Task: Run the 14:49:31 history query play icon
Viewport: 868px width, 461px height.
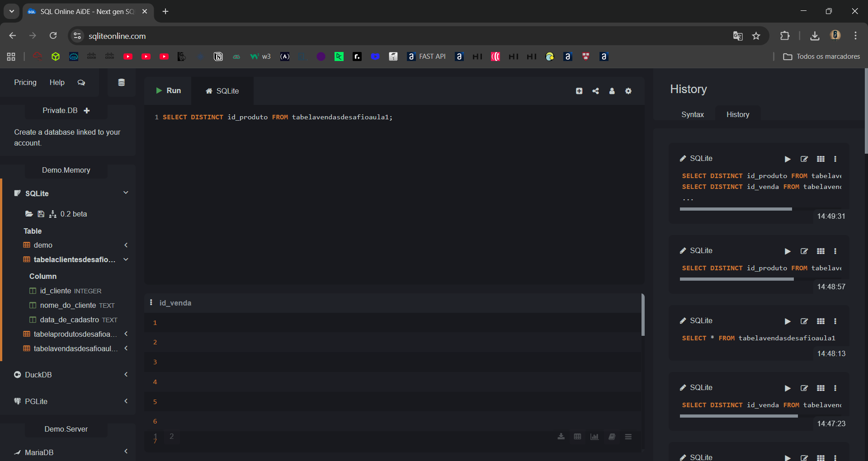Action: point(788,159)
